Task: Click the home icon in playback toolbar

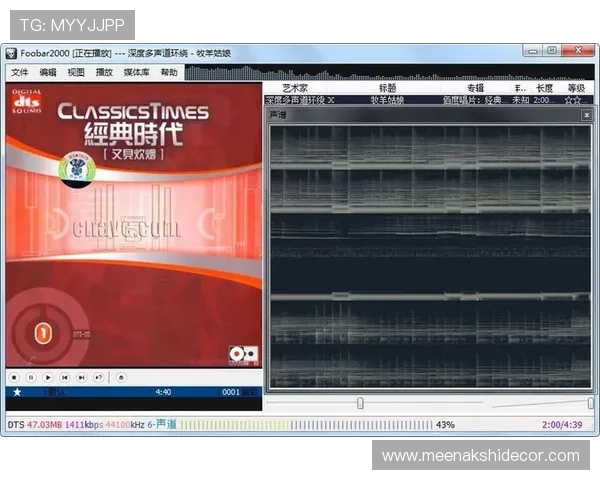Action: (x=121, y=378)
